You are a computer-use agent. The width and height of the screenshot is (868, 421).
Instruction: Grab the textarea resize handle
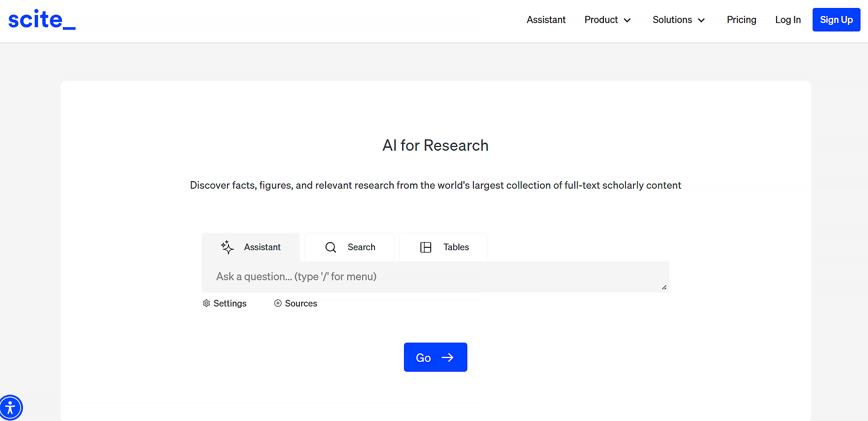(664, 287)
